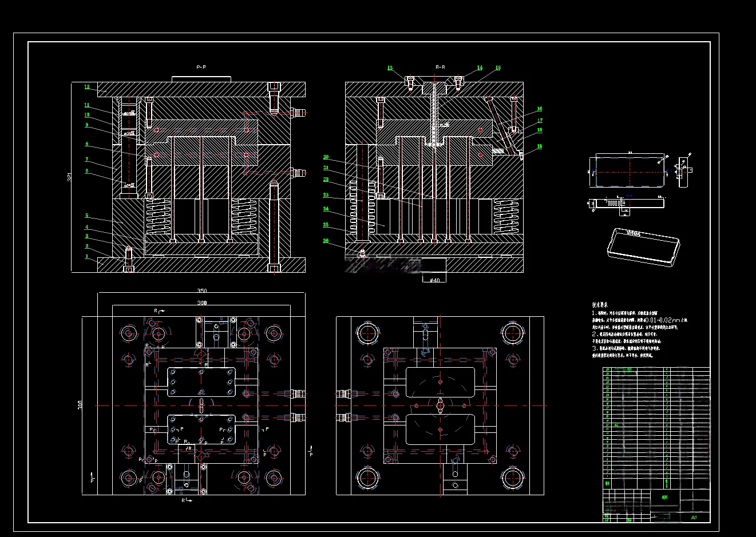This screenshot has height=537, width=756.
Task: Select part callout number 11
Action: pyautogui.click(x=87, y=105)
